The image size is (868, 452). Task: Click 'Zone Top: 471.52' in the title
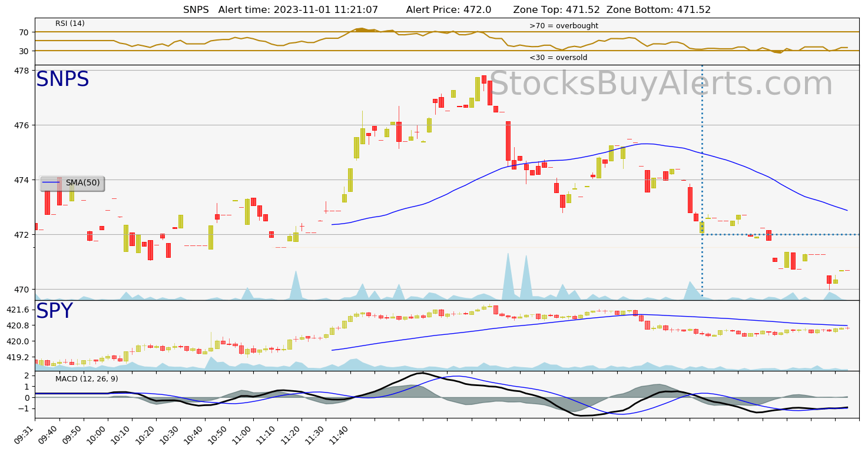click(556, 10)
